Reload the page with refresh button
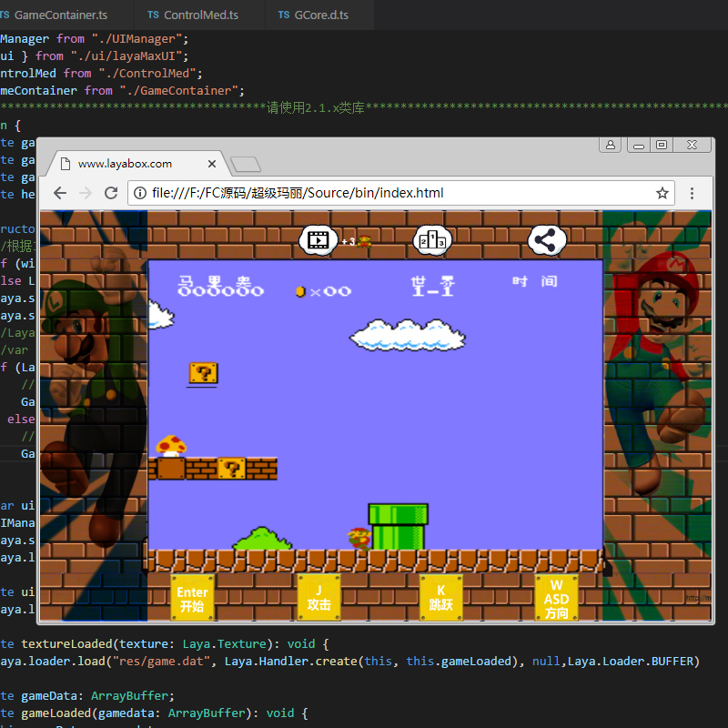This screenshot has width=728, height=728. (111, 193)
